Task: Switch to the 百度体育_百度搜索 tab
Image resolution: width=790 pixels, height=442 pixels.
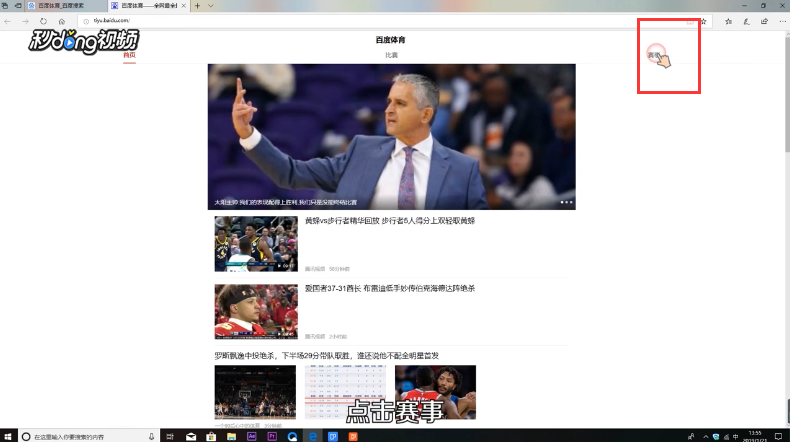Action: pyautogui.click(x=65, y=6)
